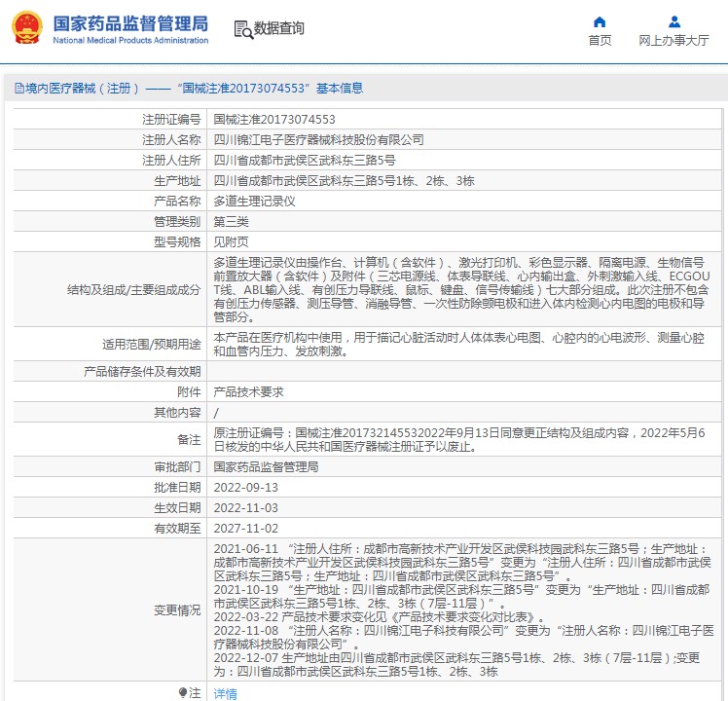Click the 结构及组成/主要组成成分 description text
This screenshot has height=701, width=728.
tap(461, 289)
